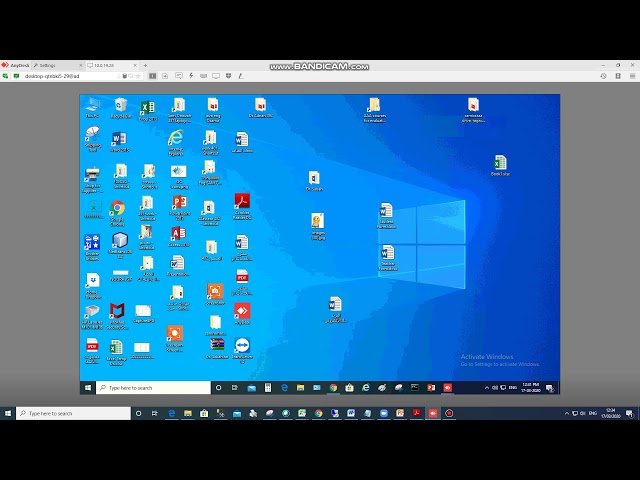Open Cortana on remote taskbar
Image resolution: width=640 pixels, height=480 pixels.
click(x=218, y=388)
